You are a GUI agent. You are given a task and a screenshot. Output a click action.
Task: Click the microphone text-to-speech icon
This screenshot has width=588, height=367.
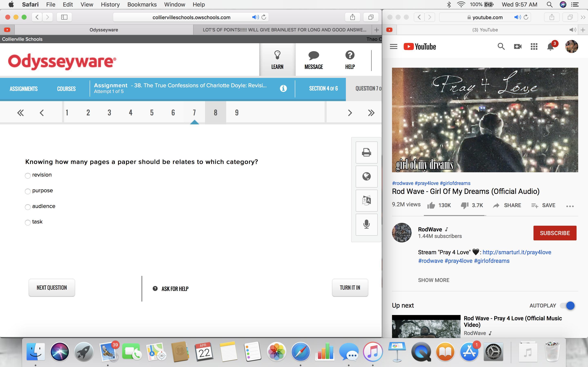(x=366, y=224)
